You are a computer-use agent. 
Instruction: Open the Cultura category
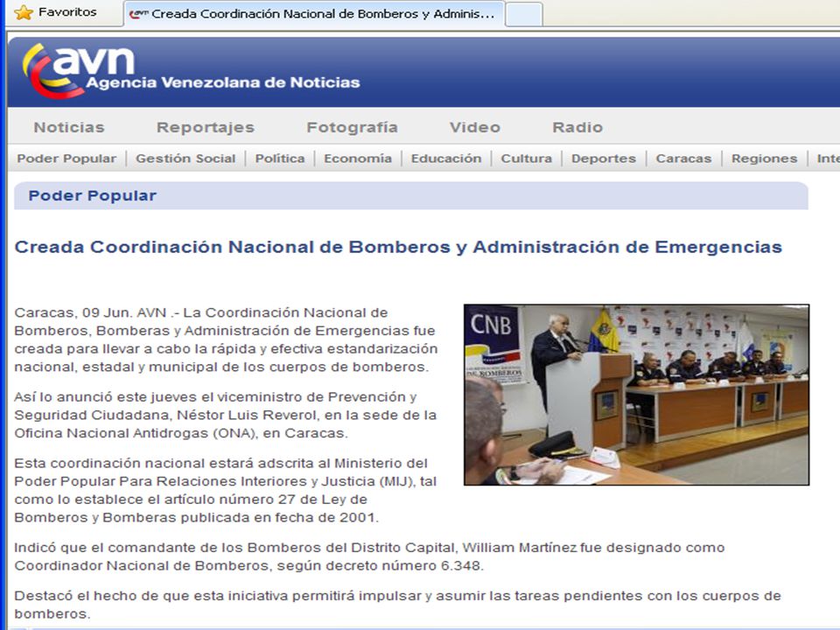526,158
